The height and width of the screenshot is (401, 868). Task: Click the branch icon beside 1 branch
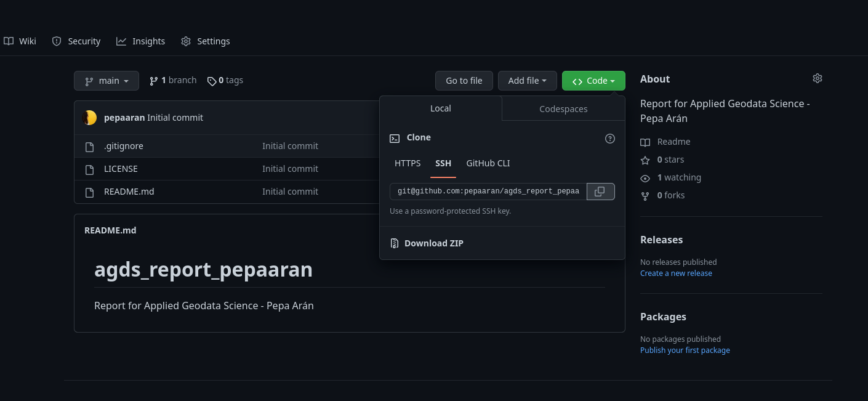154,81
